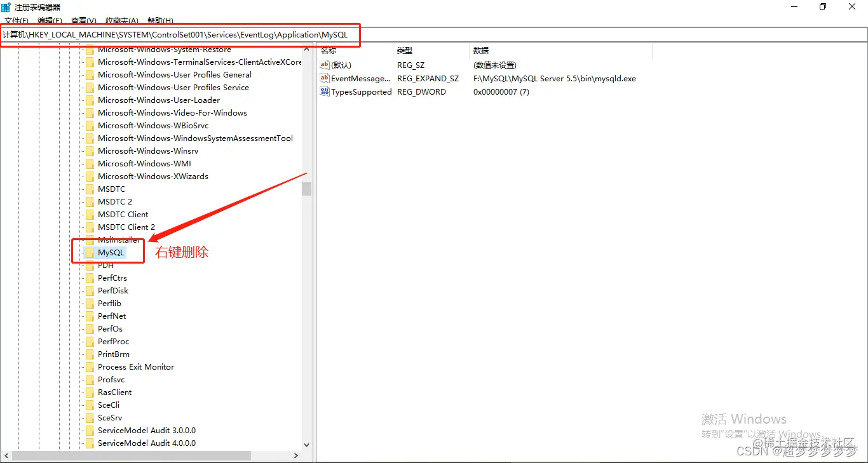Click folder icon beside Microsoft-Windows-User-Loader
This screenshot has width=868, height=463.
click(90, 100)
